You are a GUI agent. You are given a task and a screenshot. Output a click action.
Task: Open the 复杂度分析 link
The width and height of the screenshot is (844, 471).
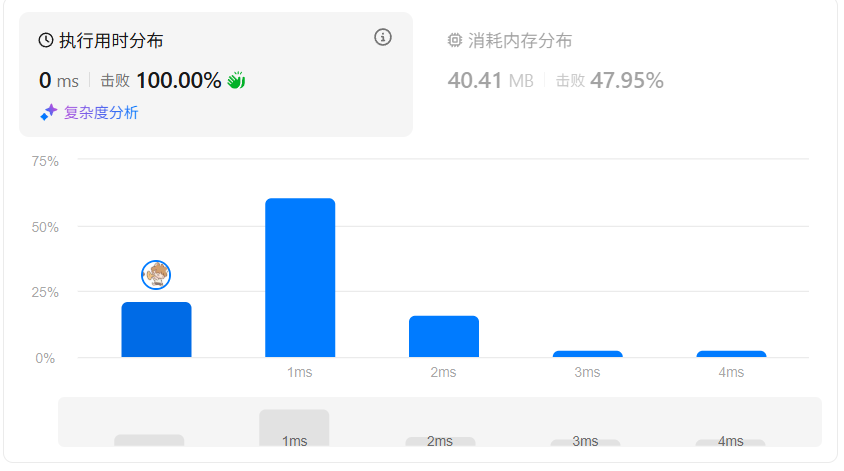click(x=101, y=113)
